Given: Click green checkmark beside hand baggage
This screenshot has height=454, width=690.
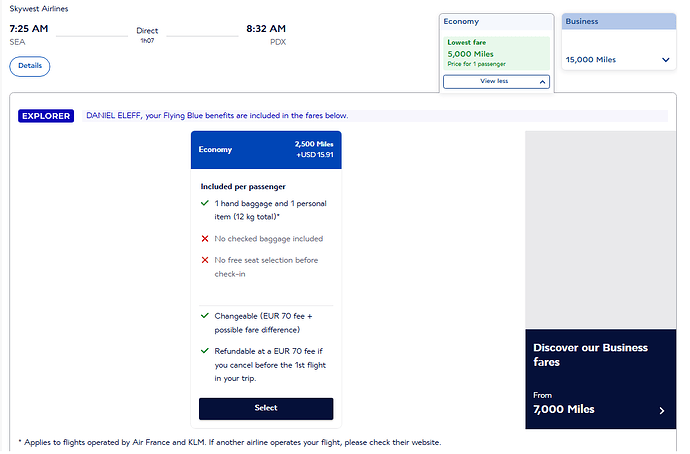Looking at the screenshot, I should [205, 203].
